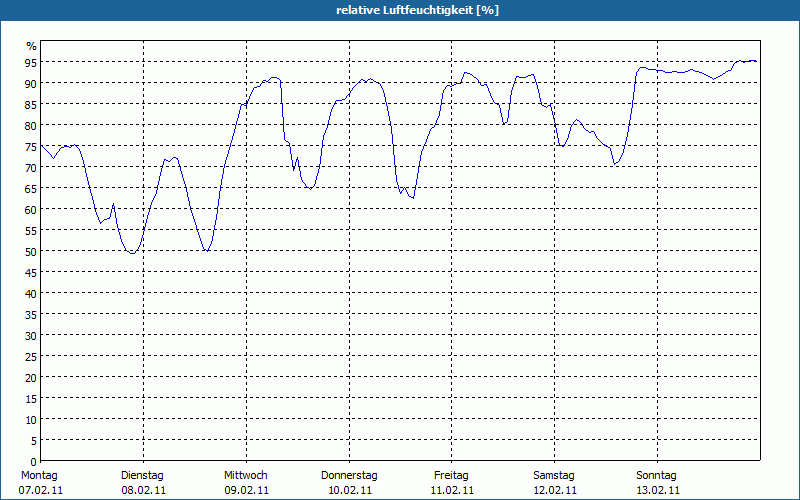Click the date '12.02.11'
The width and height of the screenshot is (800, 500).
(x=555, y=490)
